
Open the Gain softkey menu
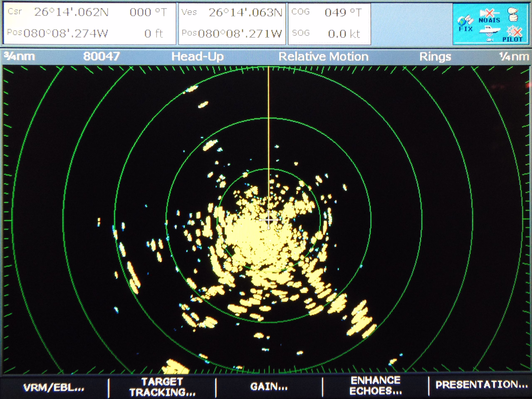269,387
